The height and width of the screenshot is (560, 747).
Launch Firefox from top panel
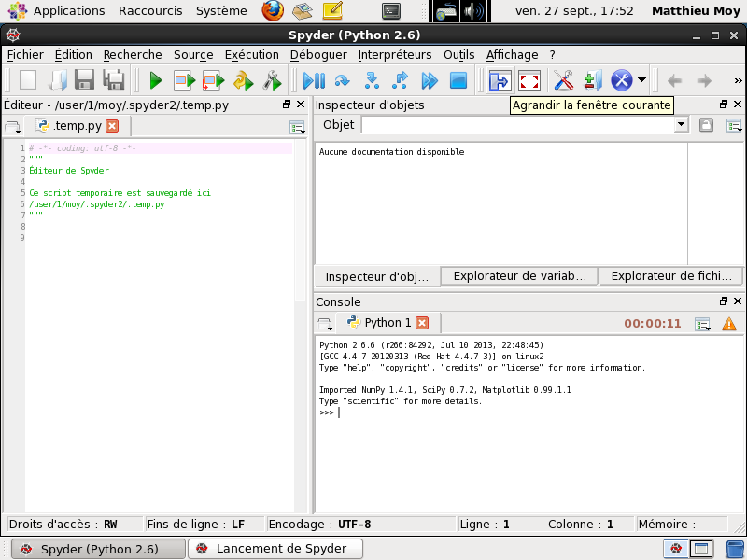[273, 11]
